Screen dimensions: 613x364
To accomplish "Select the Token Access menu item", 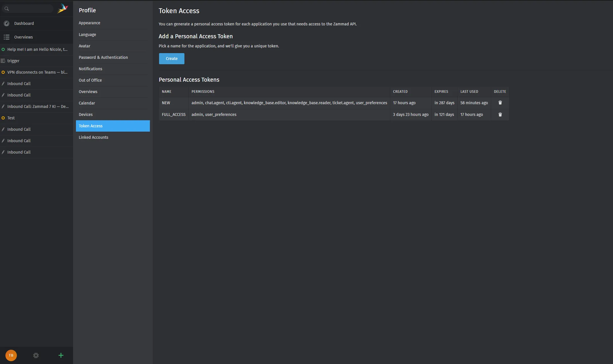I will click(113, 126).
